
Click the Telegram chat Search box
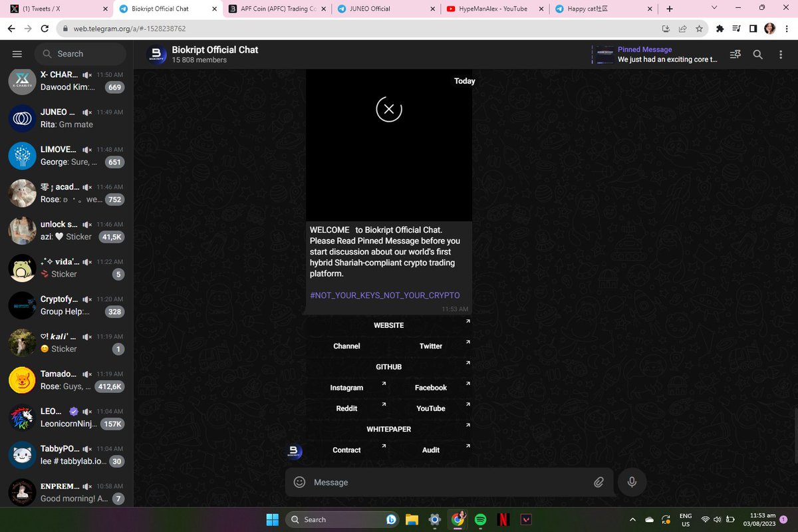[x=80, y=54]
